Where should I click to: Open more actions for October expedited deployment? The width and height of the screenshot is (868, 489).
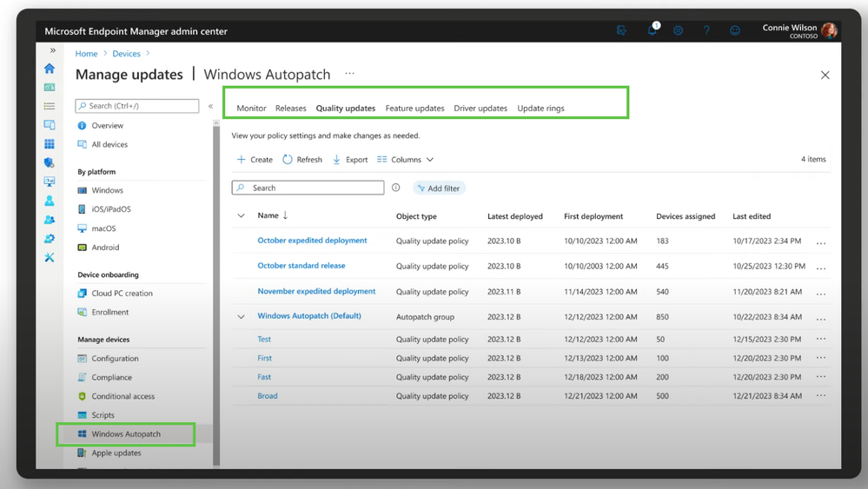[821, 242]
